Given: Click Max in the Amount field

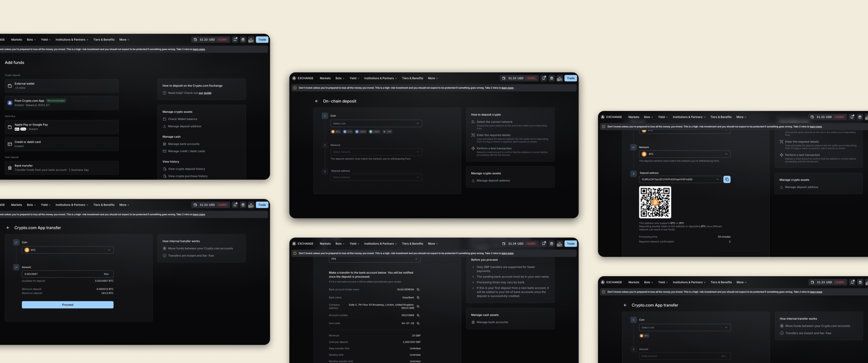Looking at the screenshot, I should coord(106,274).
